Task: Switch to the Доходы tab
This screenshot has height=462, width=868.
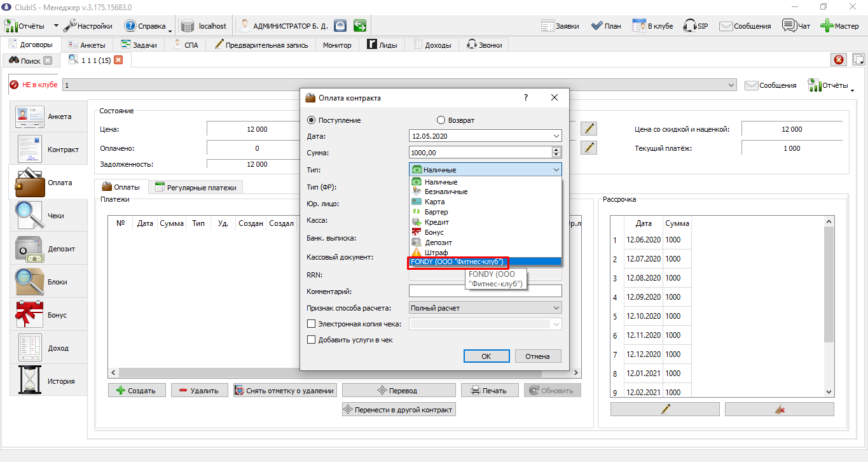Action: point(433,45)
